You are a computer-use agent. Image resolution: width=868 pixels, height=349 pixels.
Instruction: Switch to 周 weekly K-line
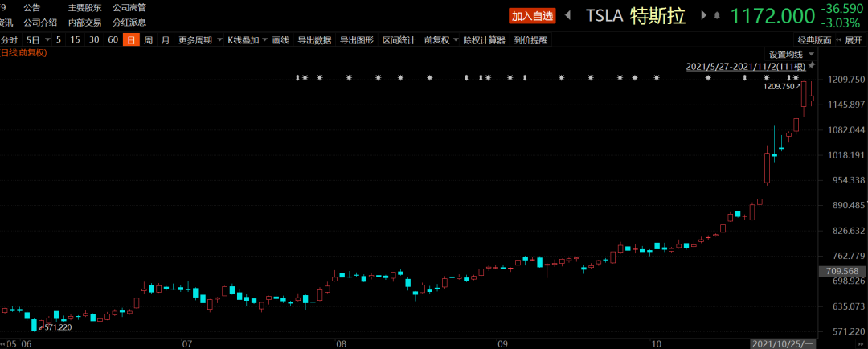(149, 40)
